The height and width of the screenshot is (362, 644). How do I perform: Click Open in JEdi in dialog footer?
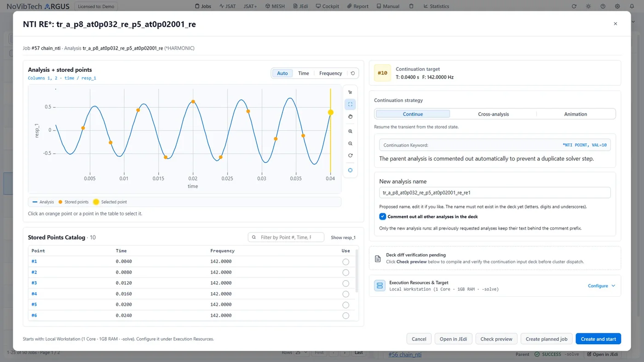[x=454, y=339]
